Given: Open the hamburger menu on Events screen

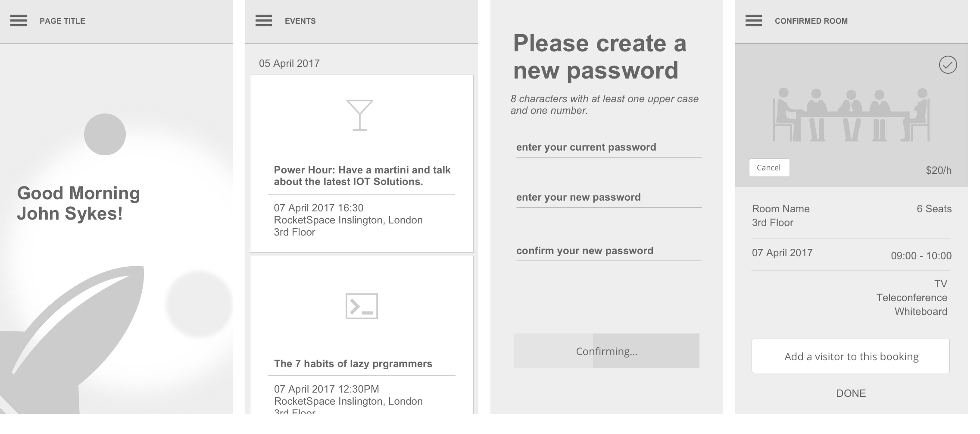Looking at the screenshot, I should pyautogui.click(x=264, y=21).
